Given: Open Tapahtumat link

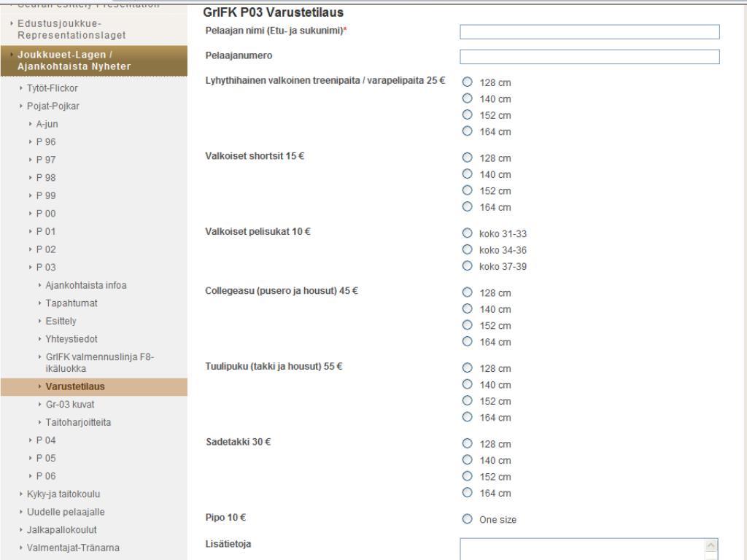Looking at the screenshot, I should click(x=71, y=303).
